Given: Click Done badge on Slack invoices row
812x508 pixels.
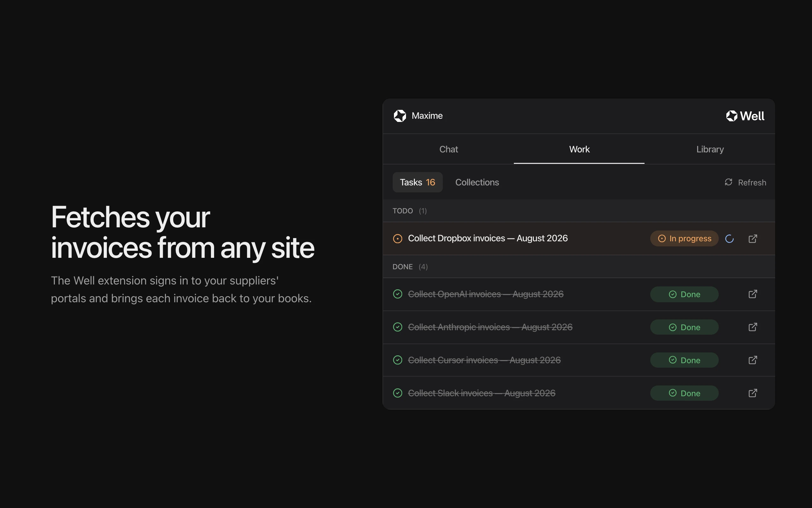Looking at the screenshot, I should pyautogui.click(x=684, y=393).
